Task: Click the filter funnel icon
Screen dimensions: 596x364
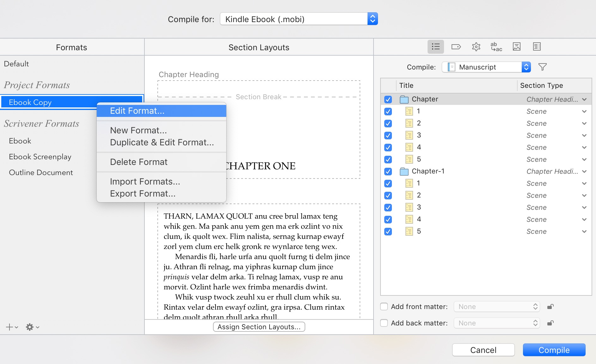Action: point(542,67)
